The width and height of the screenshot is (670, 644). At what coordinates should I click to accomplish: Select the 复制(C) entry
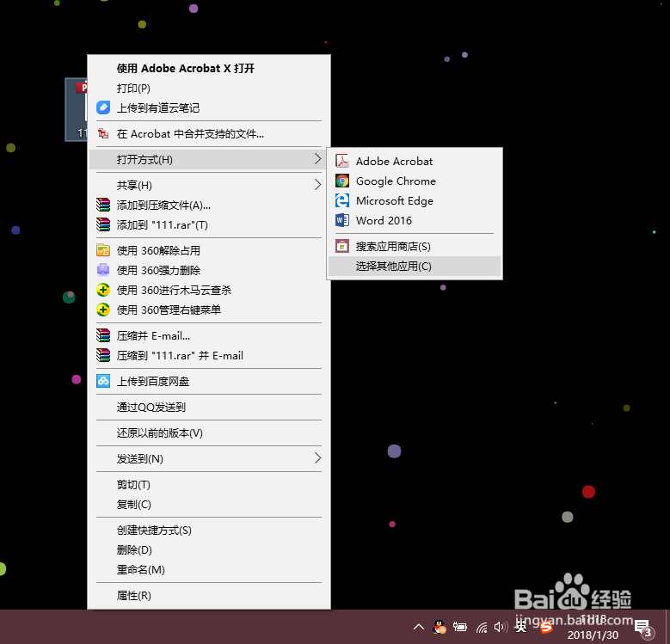point(209,504)
